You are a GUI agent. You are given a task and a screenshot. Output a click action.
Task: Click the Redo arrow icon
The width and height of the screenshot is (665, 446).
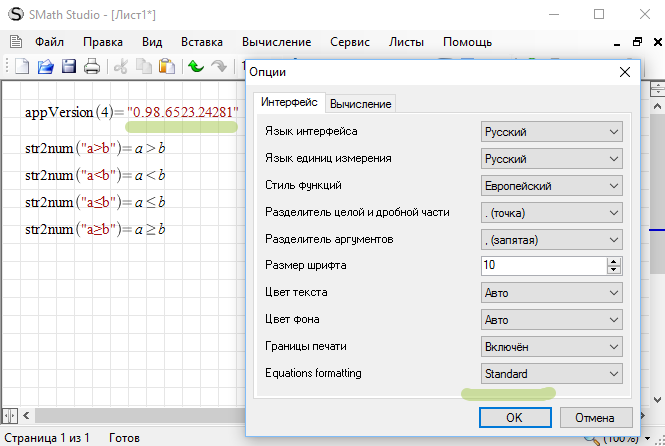pos(219,67)
